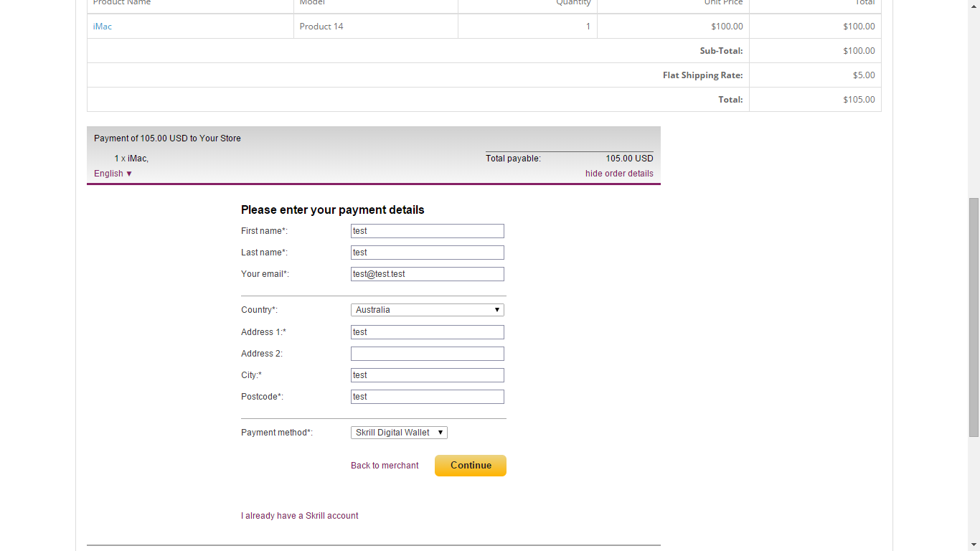The height and width of the screenshot is (551, 980).
Task: Click the City input field
Action: click(427, 375)
